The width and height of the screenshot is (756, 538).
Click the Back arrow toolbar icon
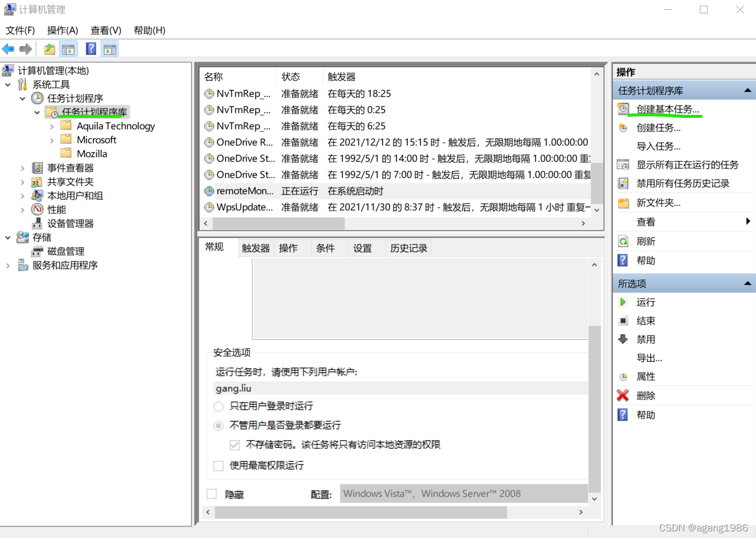8,49
